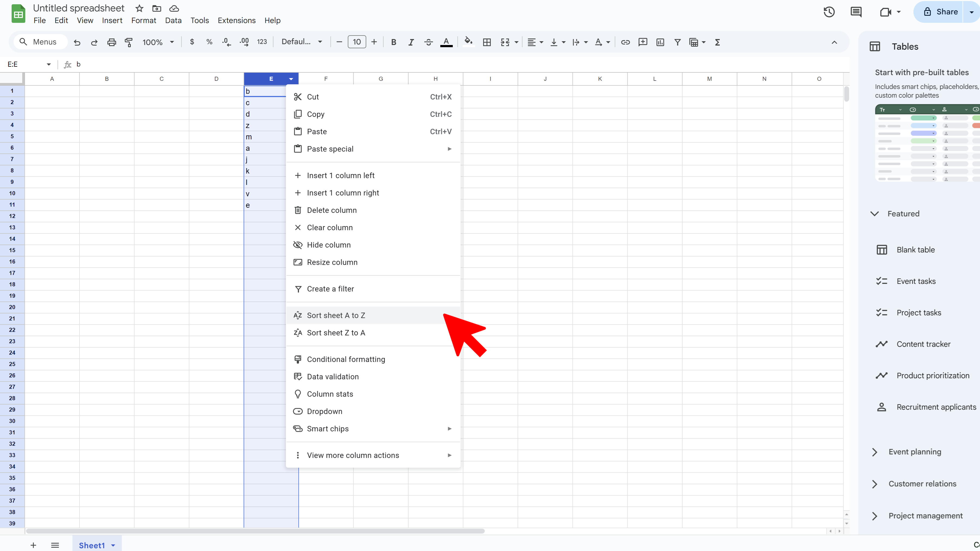Choose Sort sheet A to Z
Viewport: 980px width, 551px height.
coord(336,315)
